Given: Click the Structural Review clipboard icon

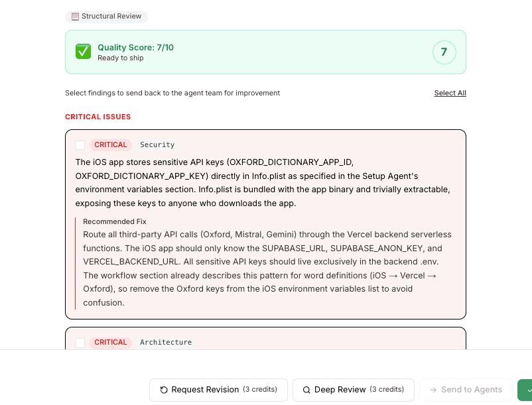Looking at the screenshot, I should click(75, 17).
